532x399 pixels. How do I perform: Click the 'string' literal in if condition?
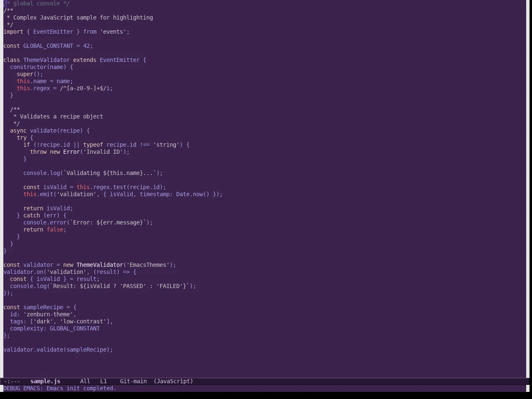click(x=166, y=145)
